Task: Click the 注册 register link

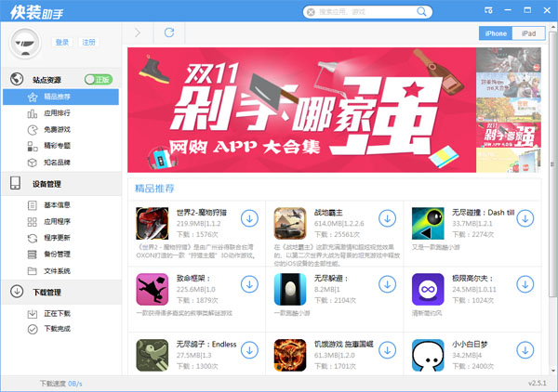Action: (88, 43)
